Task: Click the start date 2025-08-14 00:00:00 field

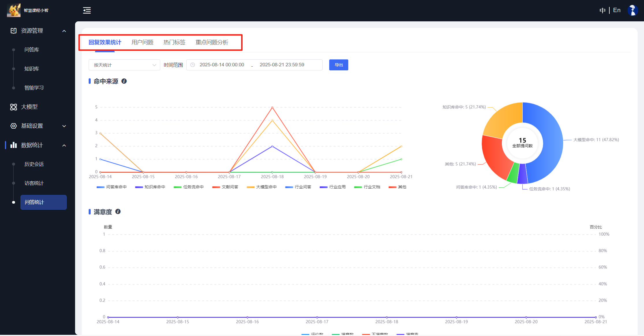Action: coord(222,65)
